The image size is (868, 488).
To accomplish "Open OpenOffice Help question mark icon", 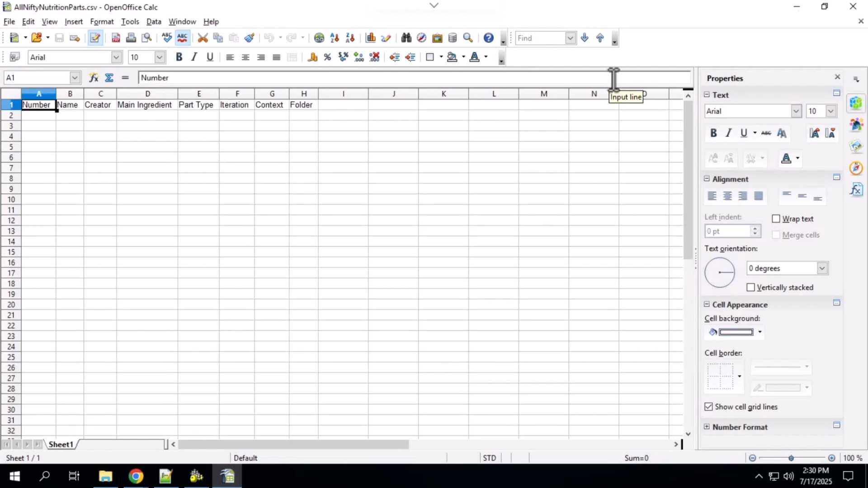I will [488, 38].
